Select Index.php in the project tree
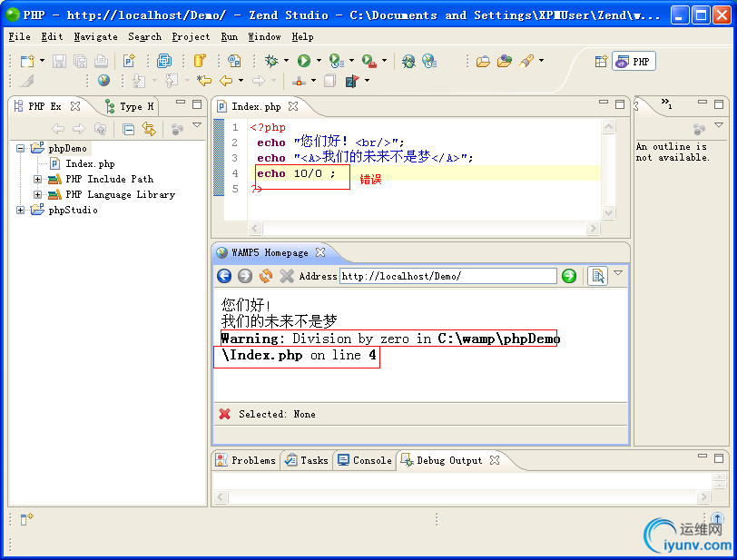The height and width of the screenshot is (560, 737). point(90,163)
